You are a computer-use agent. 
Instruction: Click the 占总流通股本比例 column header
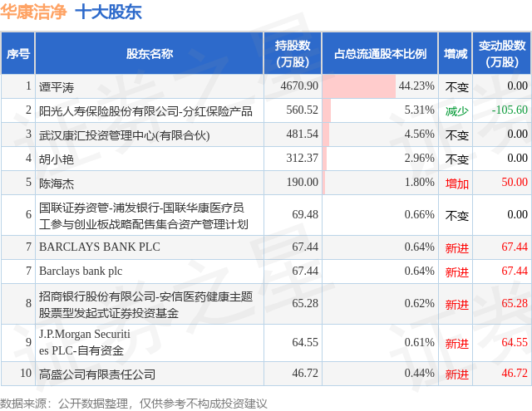point(380,53)
